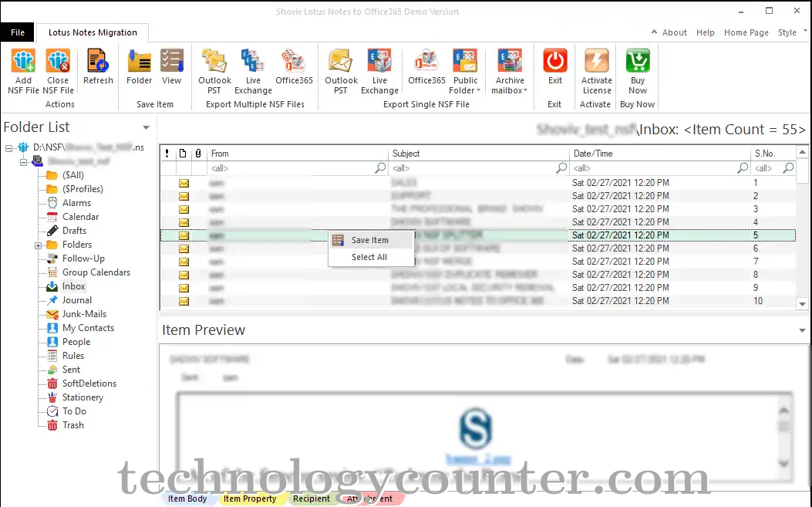Select the Inbox folder
The image size is (812, 507).
click(73, 286)
